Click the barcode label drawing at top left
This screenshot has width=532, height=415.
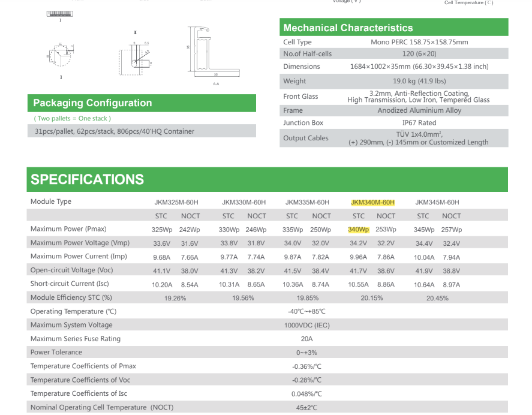[x=60, y=13]
